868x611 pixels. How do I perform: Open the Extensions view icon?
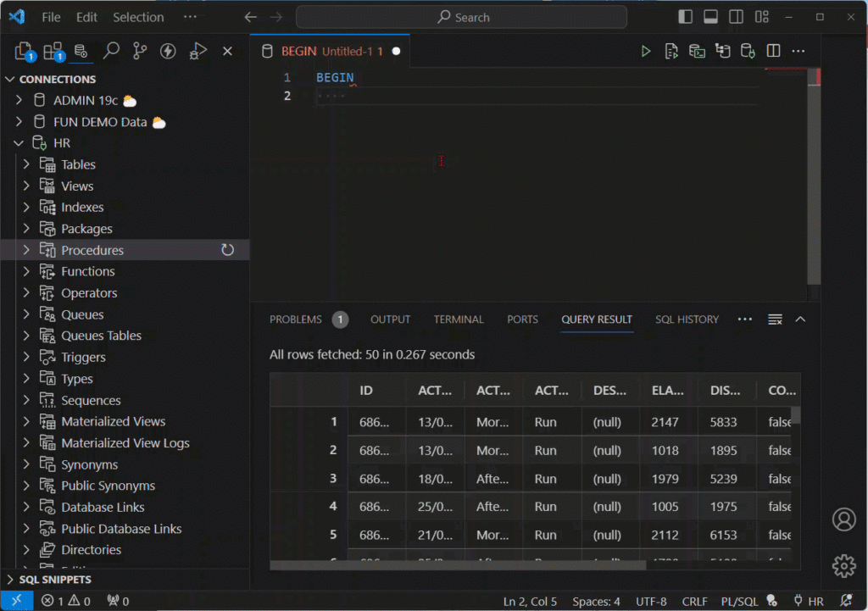click(x=53, y=52)
